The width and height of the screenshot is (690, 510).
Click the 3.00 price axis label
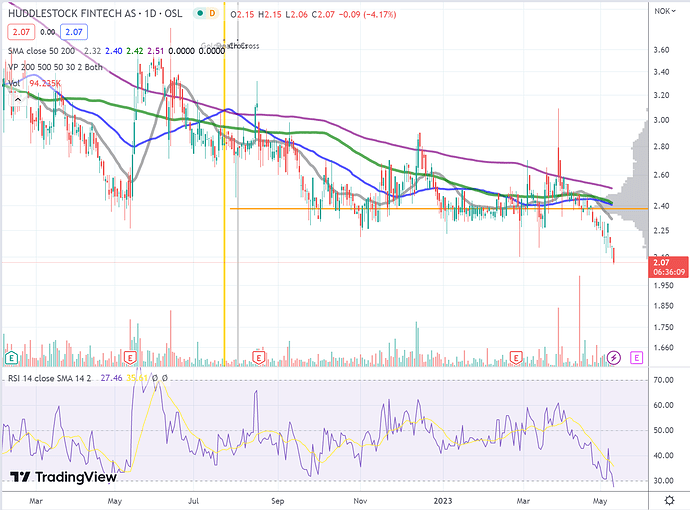tap(661, 120)
